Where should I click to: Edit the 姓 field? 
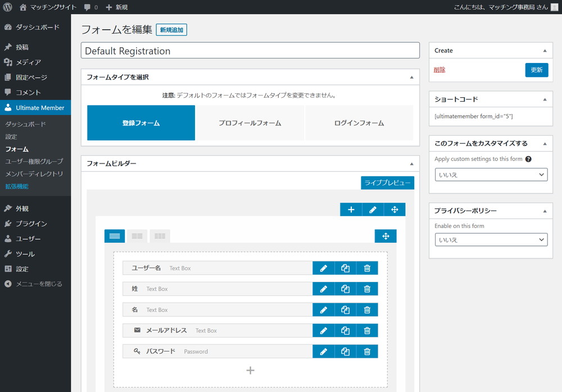[x=323, y=289]
